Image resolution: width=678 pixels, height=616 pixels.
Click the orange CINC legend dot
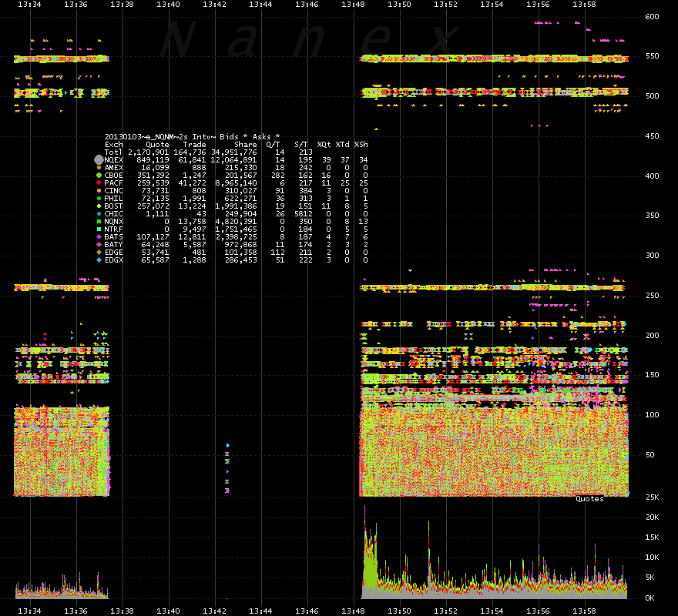(x=99, y=191)
